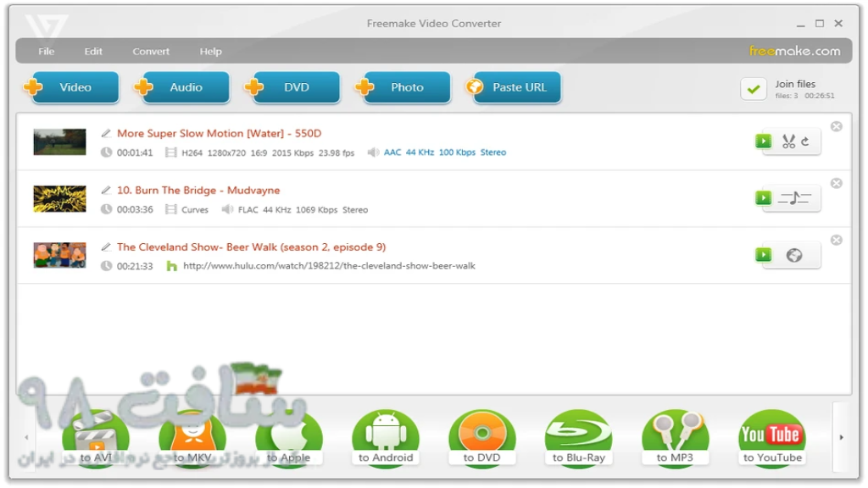Click the AAC 44 KHz audio track link
Screen dimensions: 868x488
(444, 152)
